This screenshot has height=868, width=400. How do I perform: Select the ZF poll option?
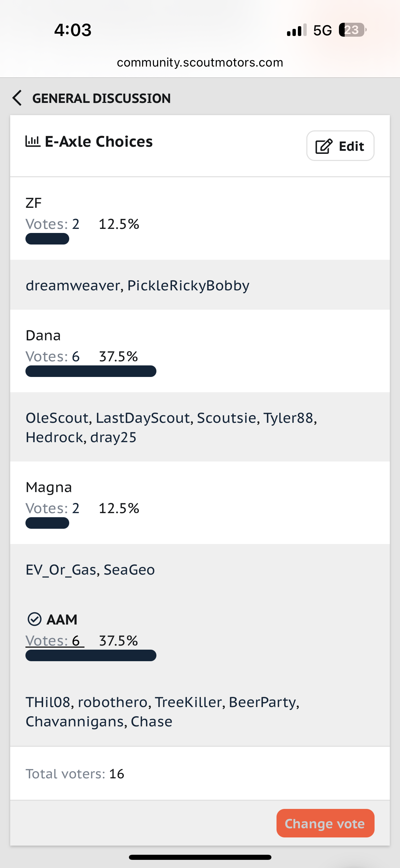click(x=34, y=203)
